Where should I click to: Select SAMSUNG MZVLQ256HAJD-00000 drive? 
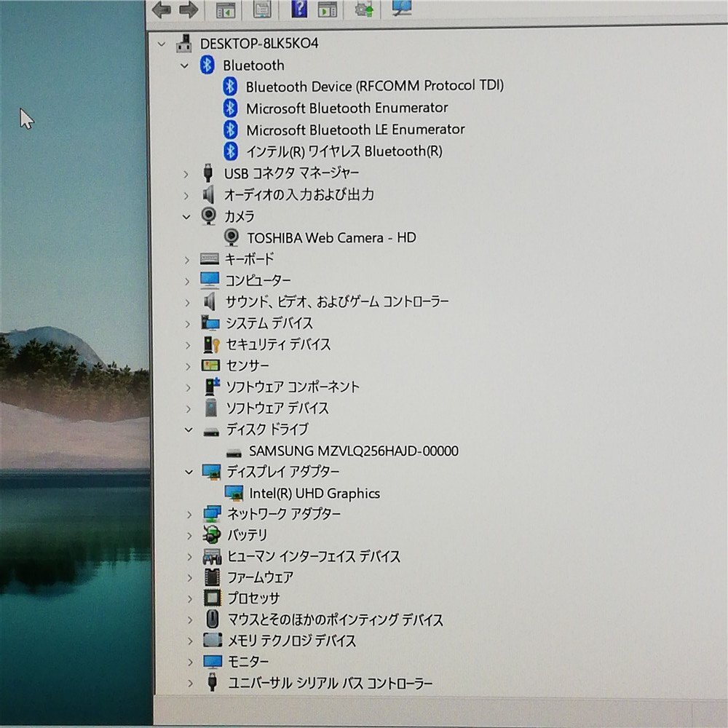pos(354,451)
